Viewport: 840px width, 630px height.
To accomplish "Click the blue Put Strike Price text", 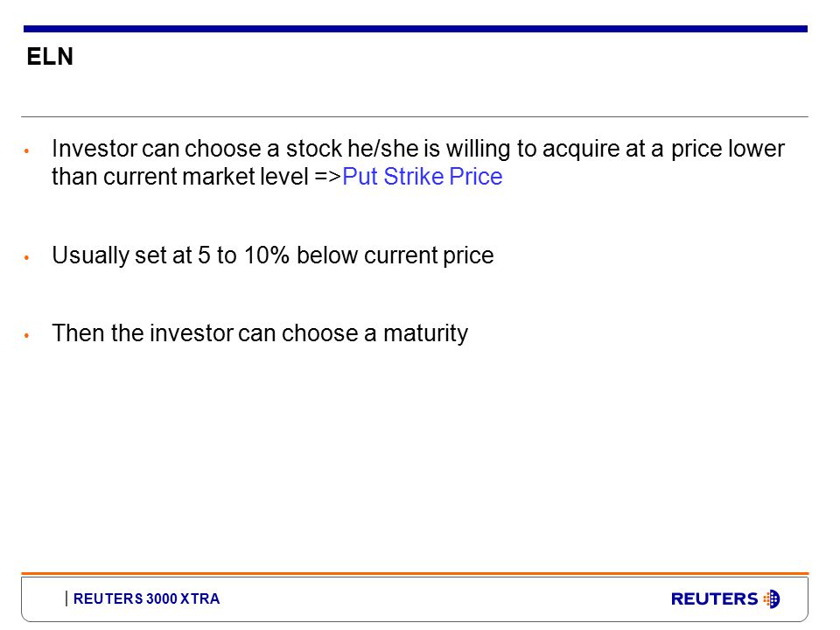I will 422,176.
